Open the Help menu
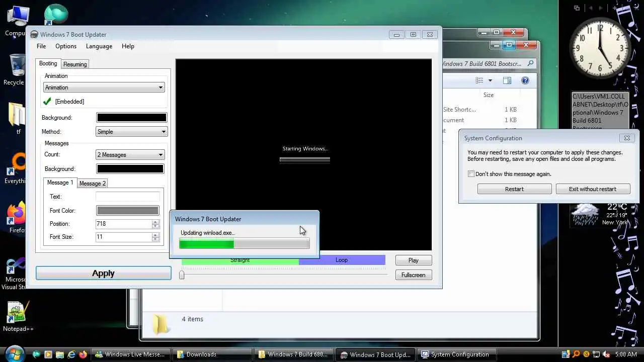 tap(128, 46)
